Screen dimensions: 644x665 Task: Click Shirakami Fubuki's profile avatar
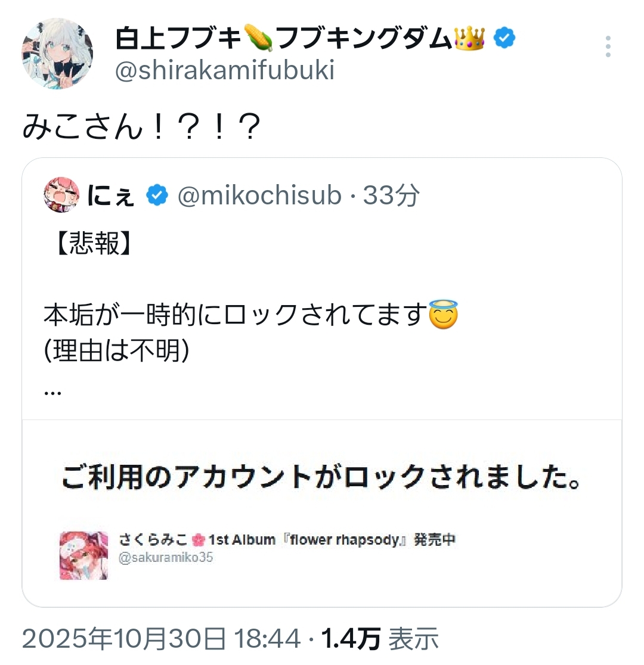pos(57,54)
